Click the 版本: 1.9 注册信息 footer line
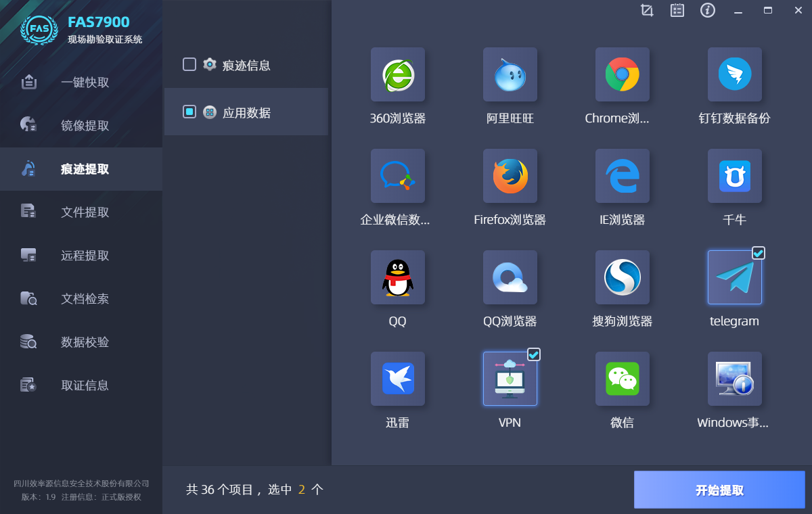Viewport: 812px width, 514px height. [81, 497]
